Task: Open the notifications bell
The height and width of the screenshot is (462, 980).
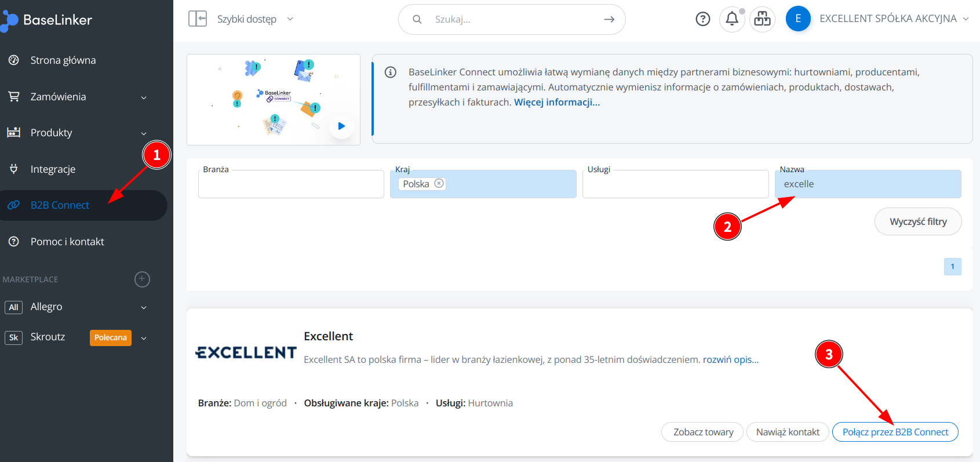Action: tap(732, 19)
